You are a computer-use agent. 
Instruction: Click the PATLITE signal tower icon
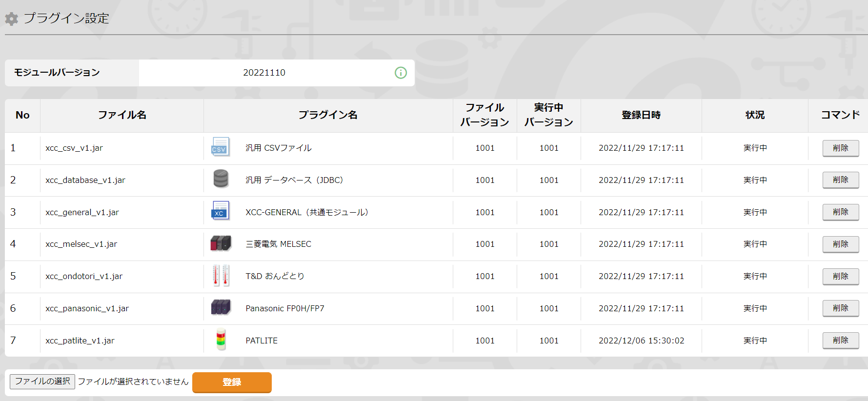[221, 340]
